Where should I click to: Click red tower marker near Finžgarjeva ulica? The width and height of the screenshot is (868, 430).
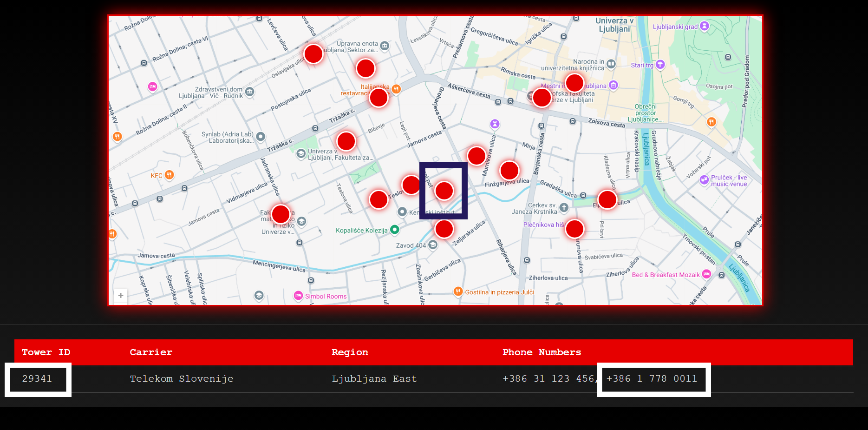[x=509, y=171]
